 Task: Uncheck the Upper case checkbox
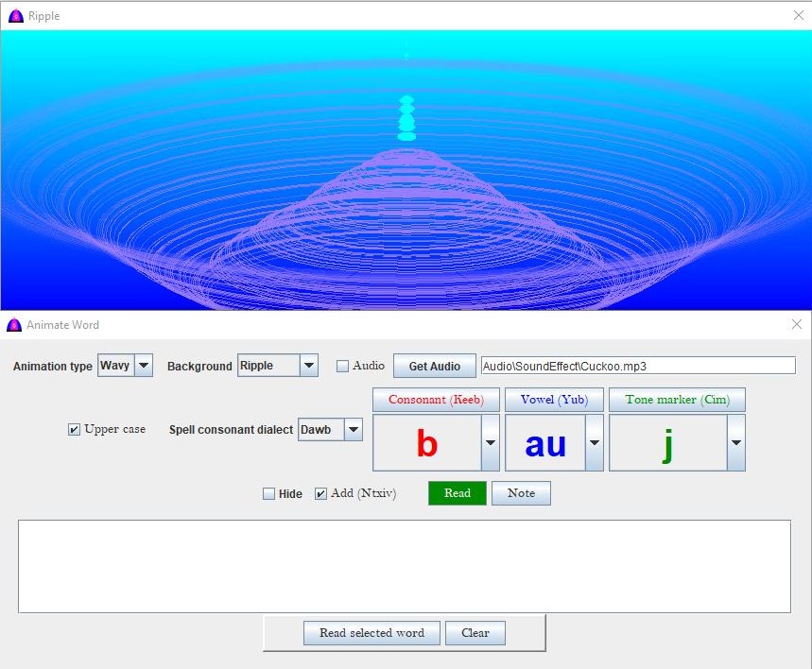(75, 430)
